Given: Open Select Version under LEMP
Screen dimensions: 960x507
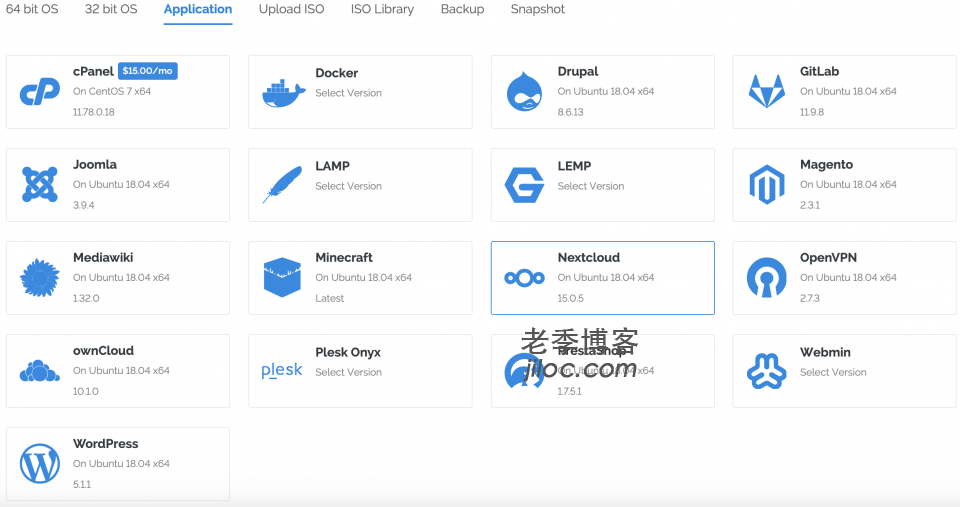Looking at the screenshot, I should 591,186.
